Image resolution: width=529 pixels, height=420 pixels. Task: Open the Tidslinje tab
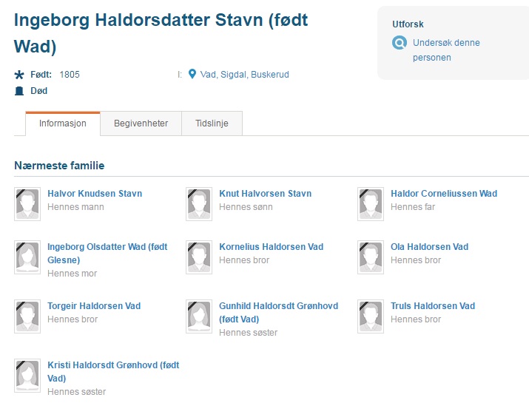[212, 123]
